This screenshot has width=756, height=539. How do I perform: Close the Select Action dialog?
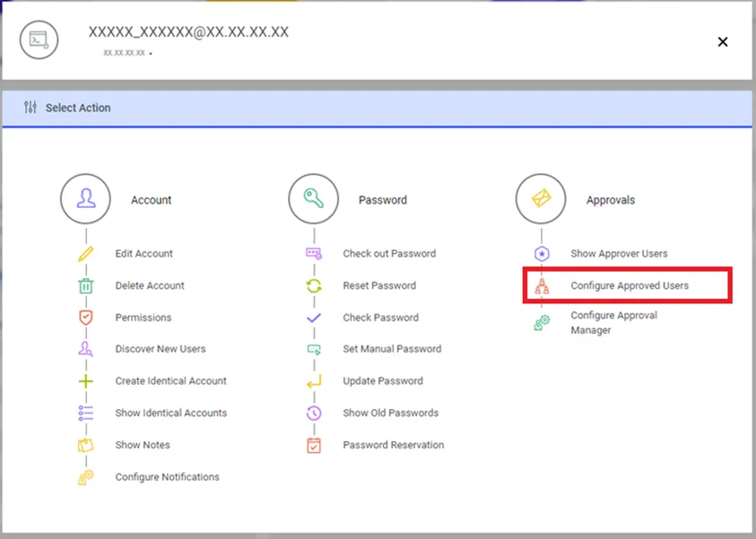[x=722, y=42]
